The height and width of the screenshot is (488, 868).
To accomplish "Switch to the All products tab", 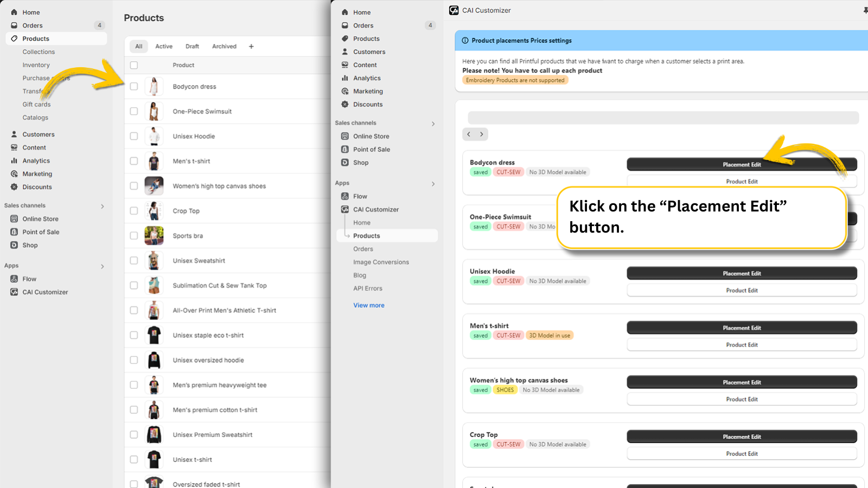I will 139,47.
